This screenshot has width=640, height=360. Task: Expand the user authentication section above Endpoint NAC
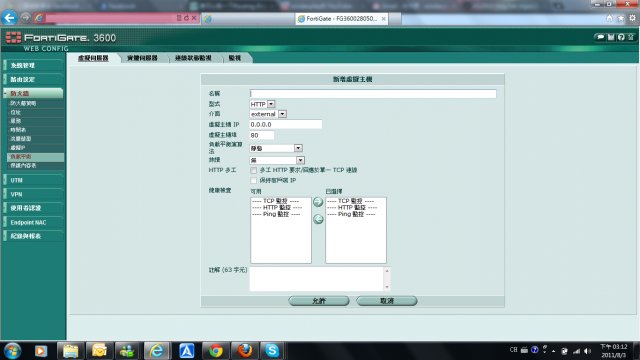pyautogui.click(x=33, y=208)
